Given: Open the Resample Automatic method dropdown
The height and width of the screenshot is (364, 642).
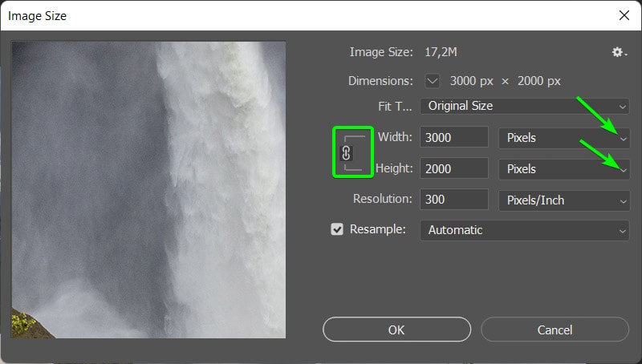Looking at the screenshot, I should pyautogui.click(x=524, y=230).
